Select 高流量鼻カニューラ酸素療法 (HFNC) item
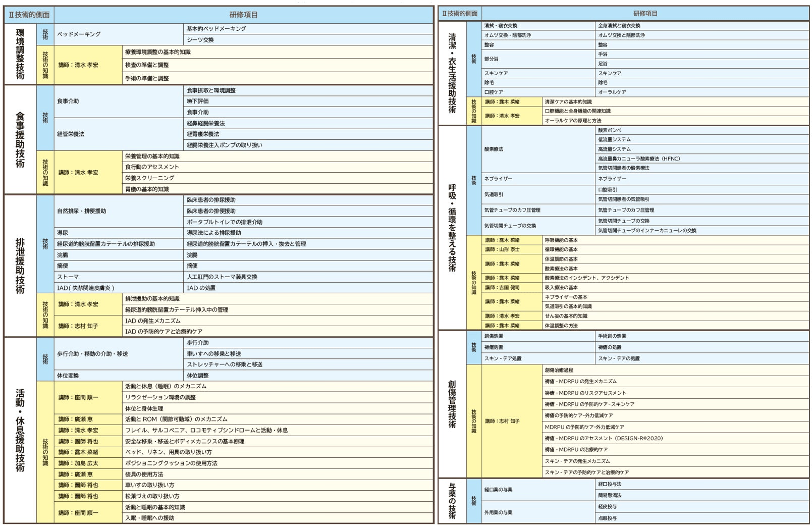 pos(639,159)
